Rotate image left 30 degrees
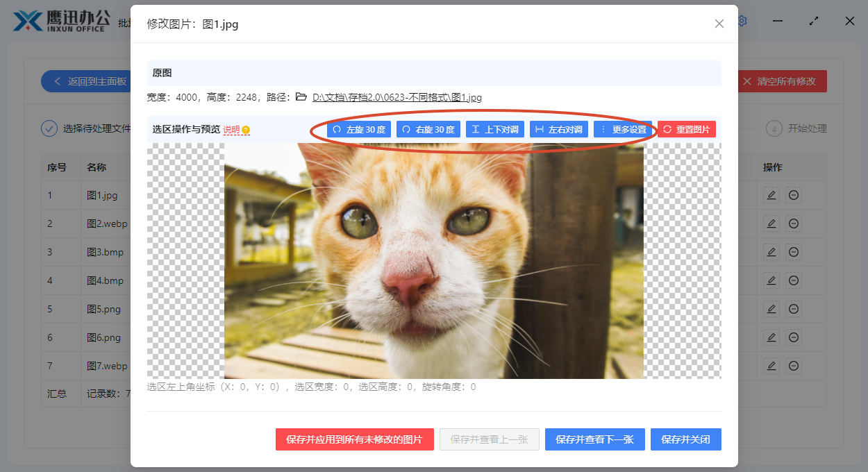Image resolution: width=868 pixels, height=472 pixels. (x=359, y=129)
